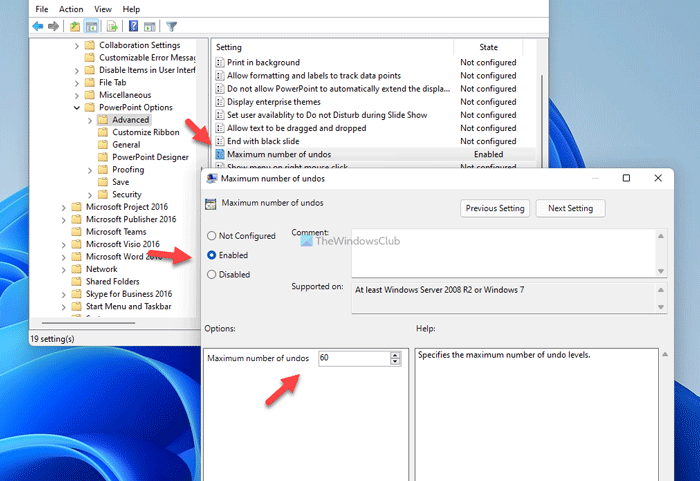
Task: Click the Back arrow toolbar icon
Action: [x=38, y=27]
